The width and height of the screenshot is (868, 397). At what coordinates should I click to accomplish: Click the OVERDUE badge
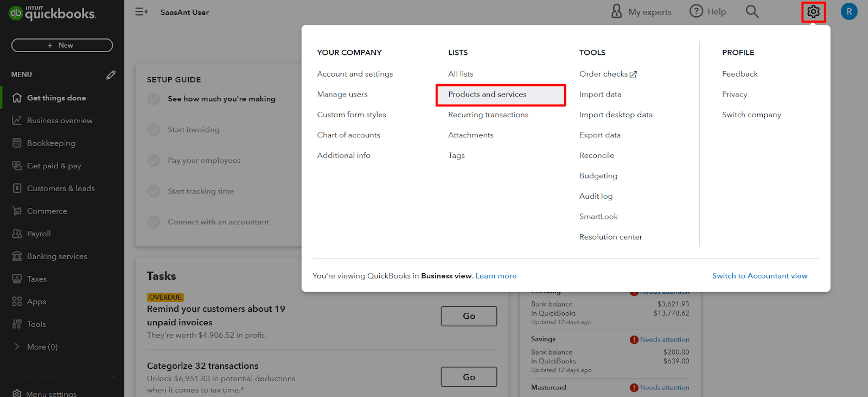click(165, 298)
